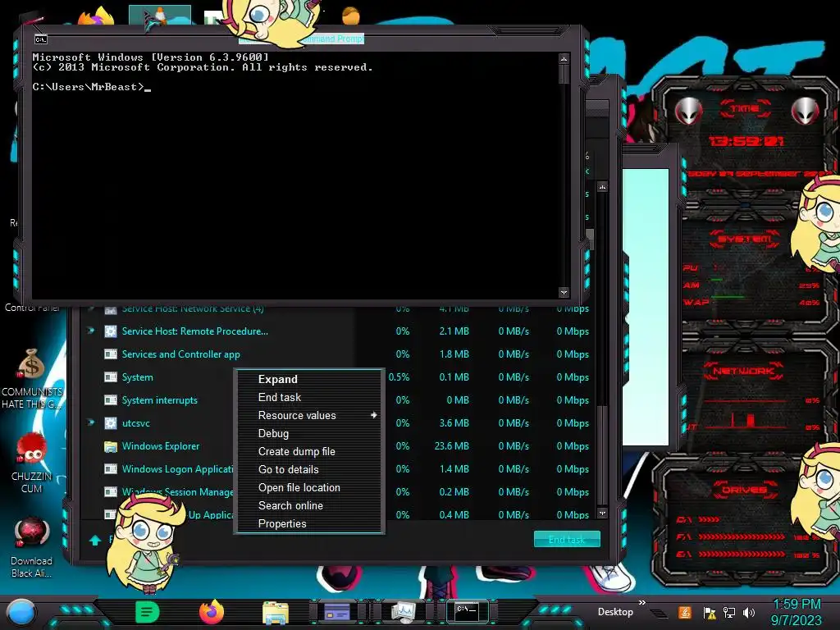Click Desktop toolbar label on taskbar

point(615,612)
